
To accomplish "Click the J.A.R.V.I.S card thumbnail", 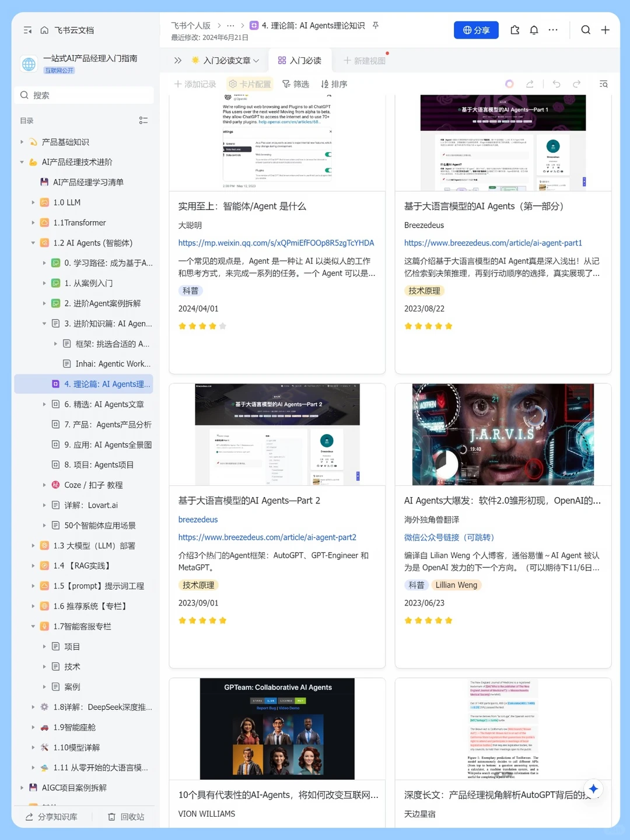I will pos(503,435).
